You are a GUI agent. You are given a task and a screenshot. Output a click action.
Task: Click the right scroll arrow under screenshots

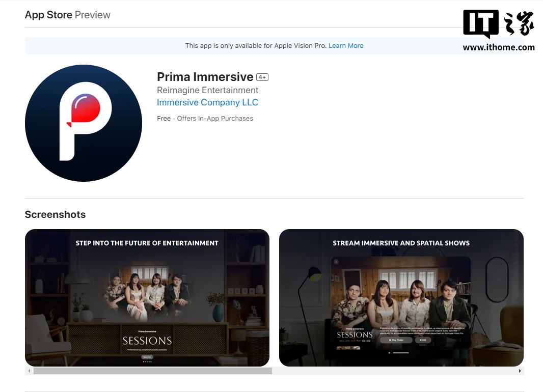click(520, 371)
